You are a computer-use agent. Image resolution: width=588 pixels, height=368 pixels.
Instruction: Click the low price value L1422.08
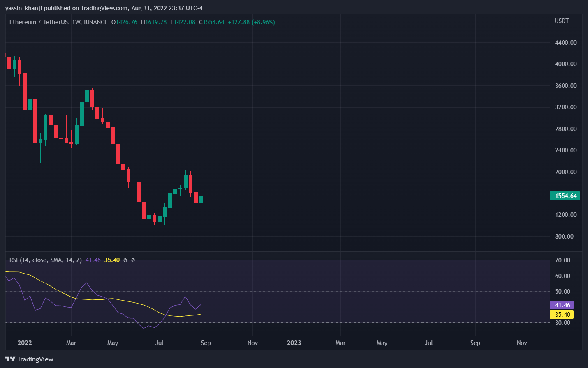pyautogui.click(x=183, y=22)
